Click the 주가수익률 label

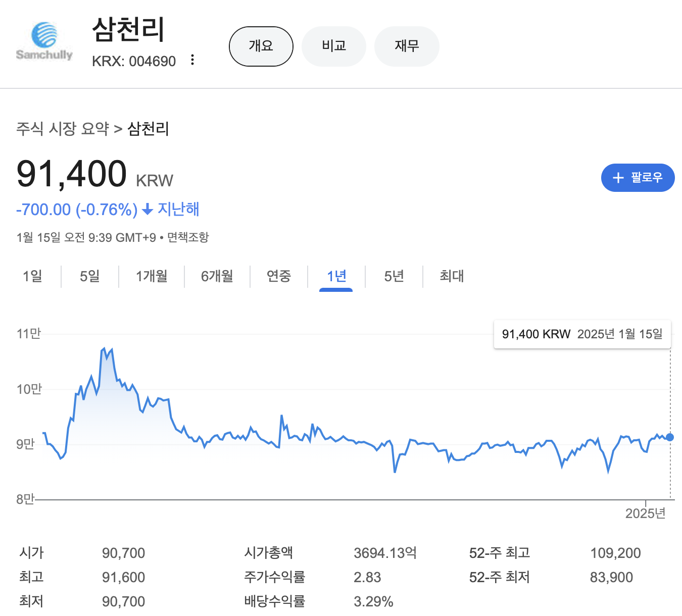[275, 577]
